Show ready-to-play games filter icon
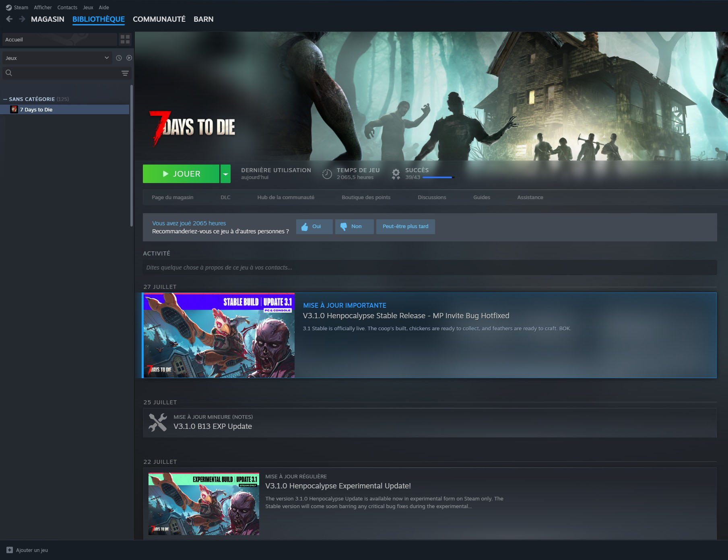Viewport: 728px width, 560px height. coord(129,58)
